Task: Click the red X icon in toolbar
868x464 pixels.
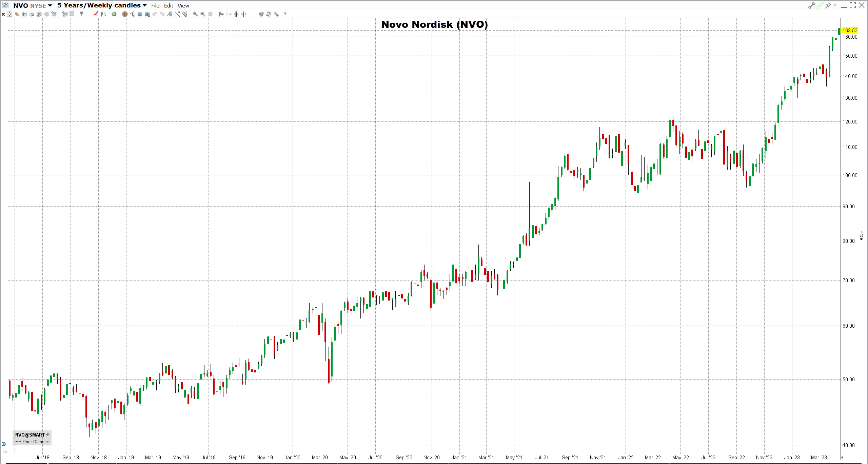Action: tap(3, 14)
